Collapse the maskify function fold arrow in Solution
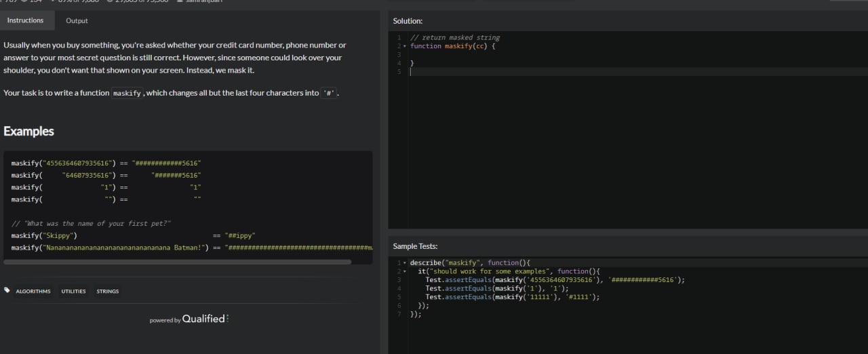The height and width of the screenshot is (354, 868). 405,46
